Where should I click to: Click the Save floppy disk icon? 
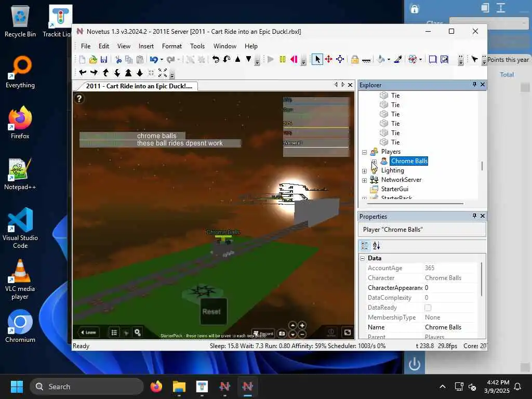tap(104, 60)
